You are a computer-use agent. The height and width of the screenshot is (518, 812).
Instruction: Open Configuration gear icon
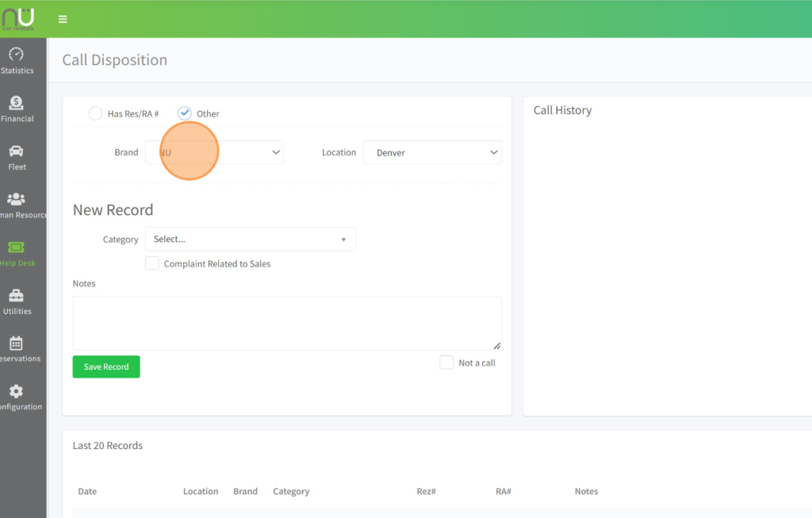click(16, 392)
